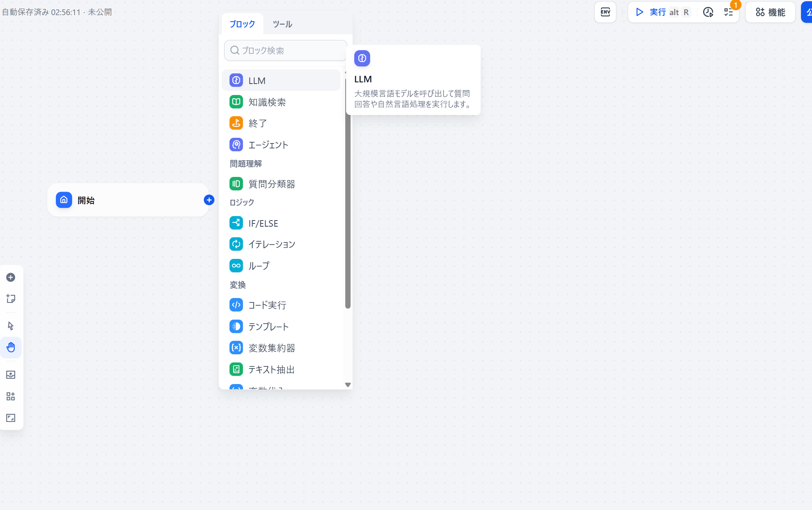Open the checklist icon with badge

[x=728, y=12]
